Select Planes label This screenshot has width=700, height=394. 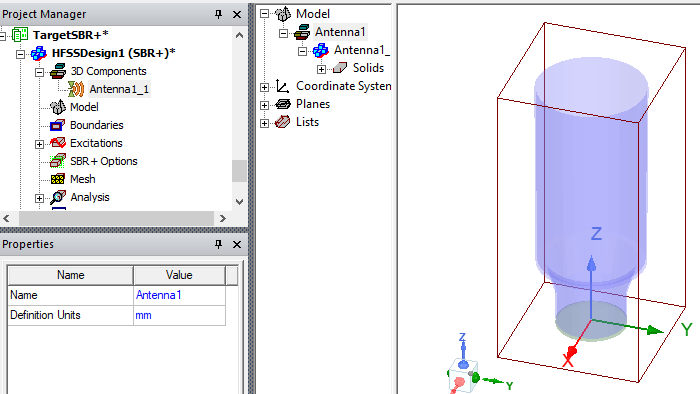(x=313, y=104)
